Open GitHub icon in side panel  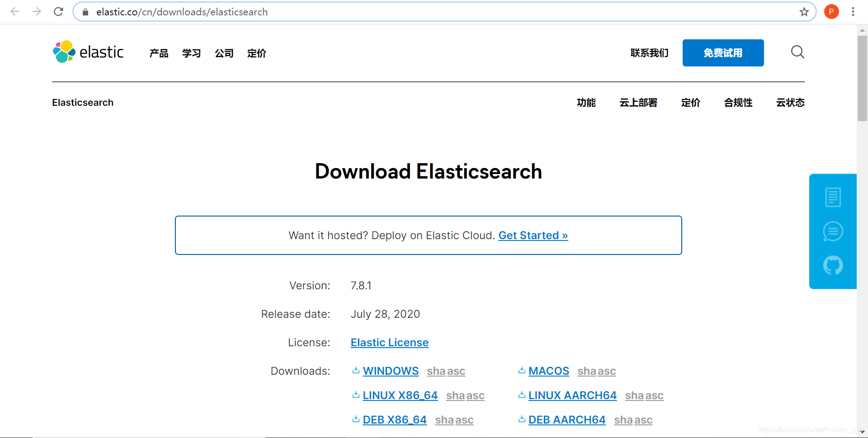[x=833, y=265]
